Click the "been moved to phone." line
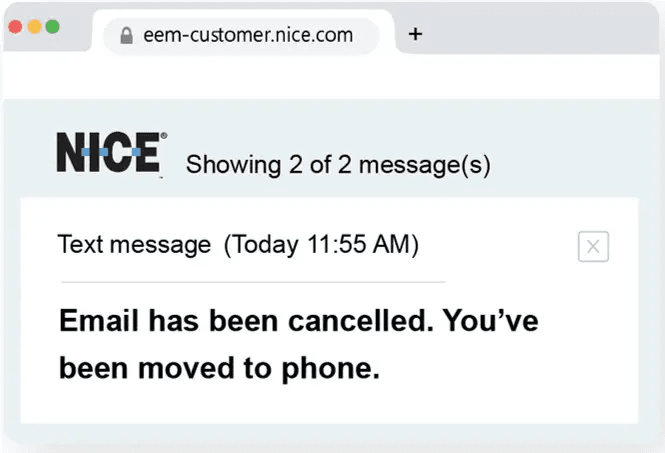The width and height of the screenshot is (665, 453). [220, 368]
